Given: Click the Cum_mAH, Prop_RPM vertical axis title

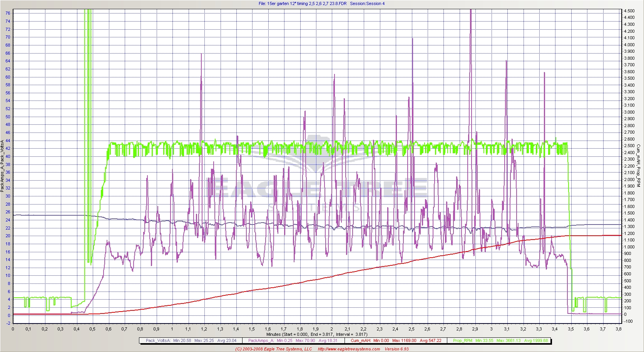Looking at the screenshot, I should tap(638, 166).
